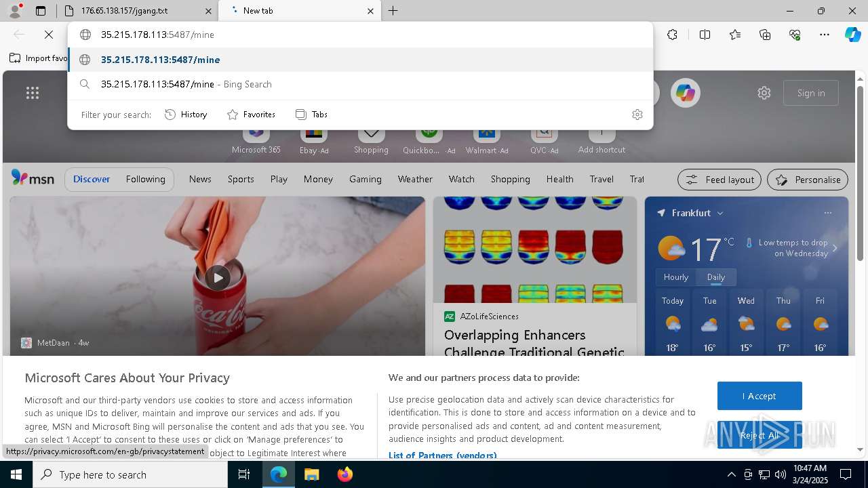Open the weather card more options

point(827,213)
